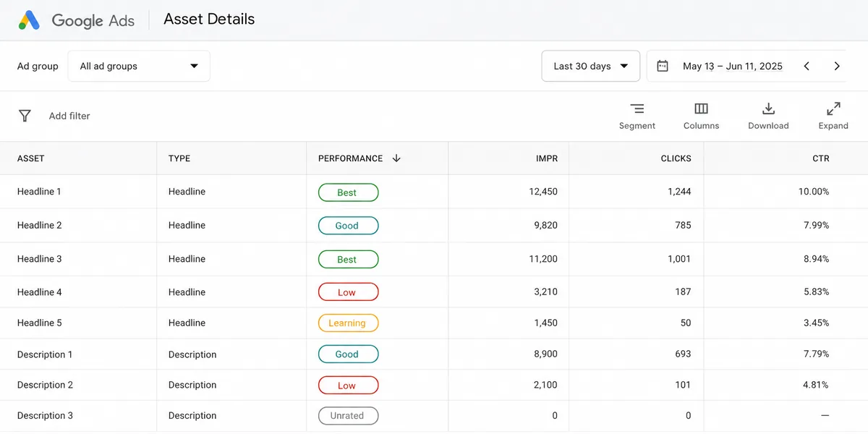Click the Best badge for Headline 3
This screenshot has width=868, height=434.
pos(348,259)
